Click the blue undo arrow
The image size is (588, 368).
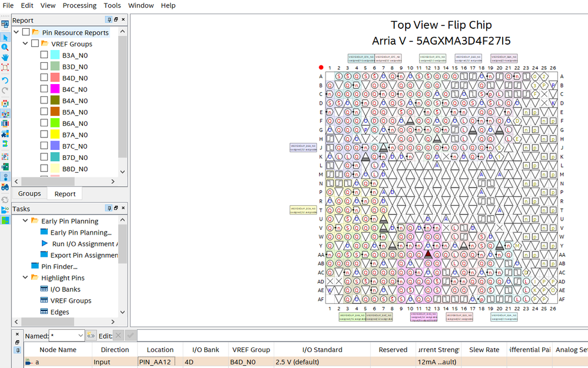(5, 80)
